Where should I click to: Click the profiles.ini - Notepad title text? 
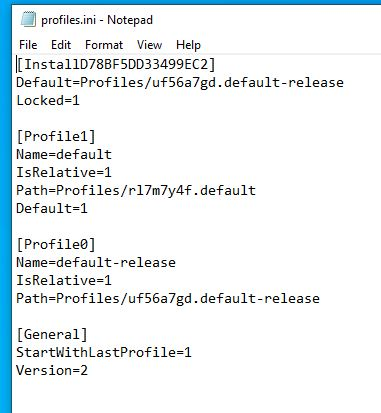coord(97,20)
